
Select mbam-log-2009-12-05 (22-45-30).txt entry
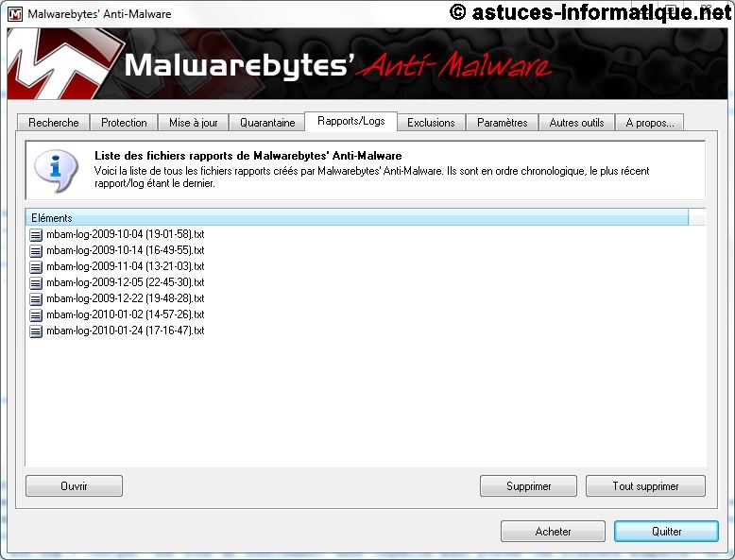(x=125, y=282)
